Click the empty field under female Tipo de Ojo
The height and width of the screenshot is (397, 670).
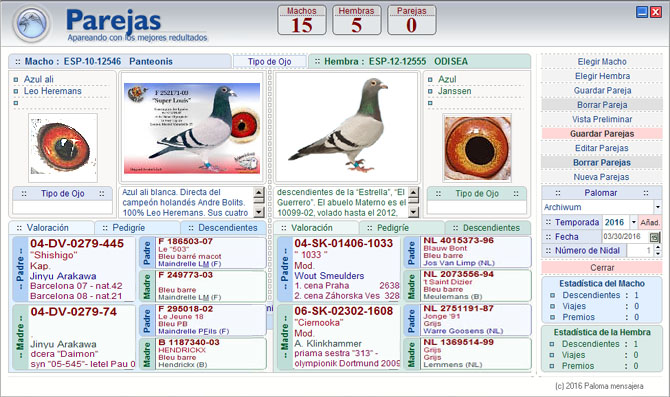(477, 207)
